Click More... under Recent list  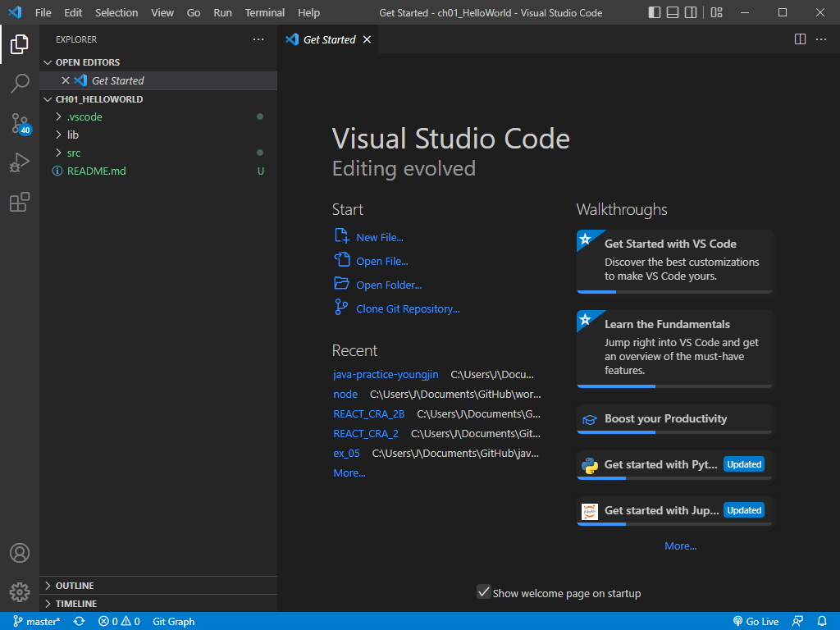click(349, 473)
